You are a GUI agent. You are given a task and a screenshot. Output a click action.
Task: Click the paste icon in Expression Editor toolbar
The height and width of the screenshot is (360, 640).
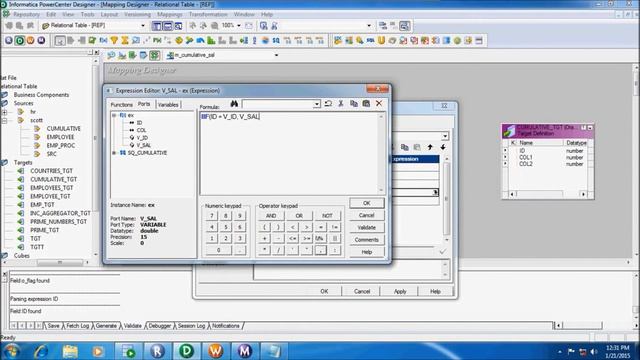coord(366,104)
